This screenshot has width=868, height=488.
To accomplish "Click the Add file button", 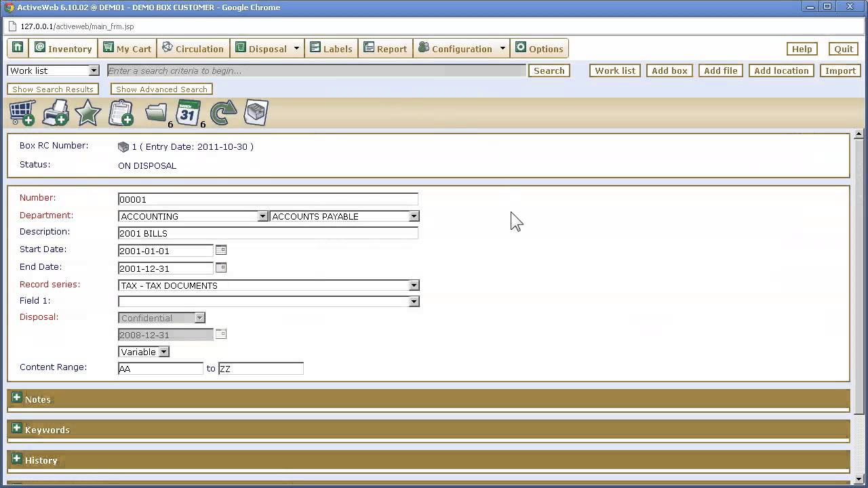I will coord(720,70).
